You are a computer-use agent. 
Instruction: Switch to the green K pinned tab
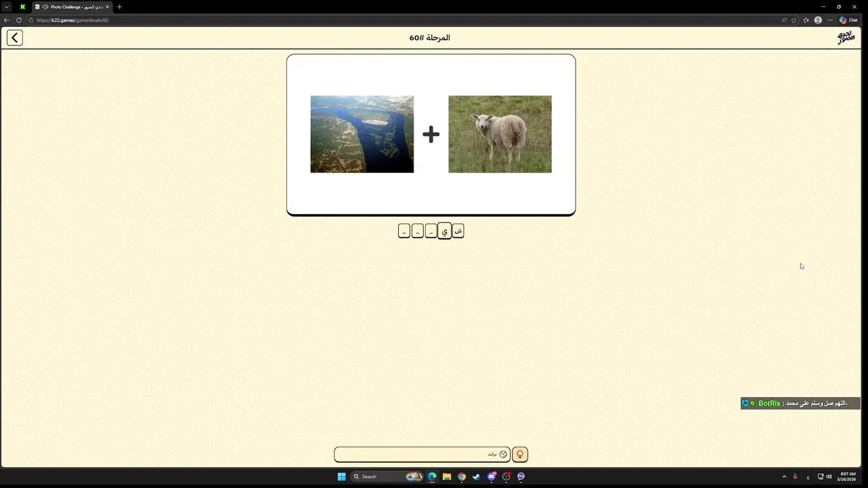(22, 7)
